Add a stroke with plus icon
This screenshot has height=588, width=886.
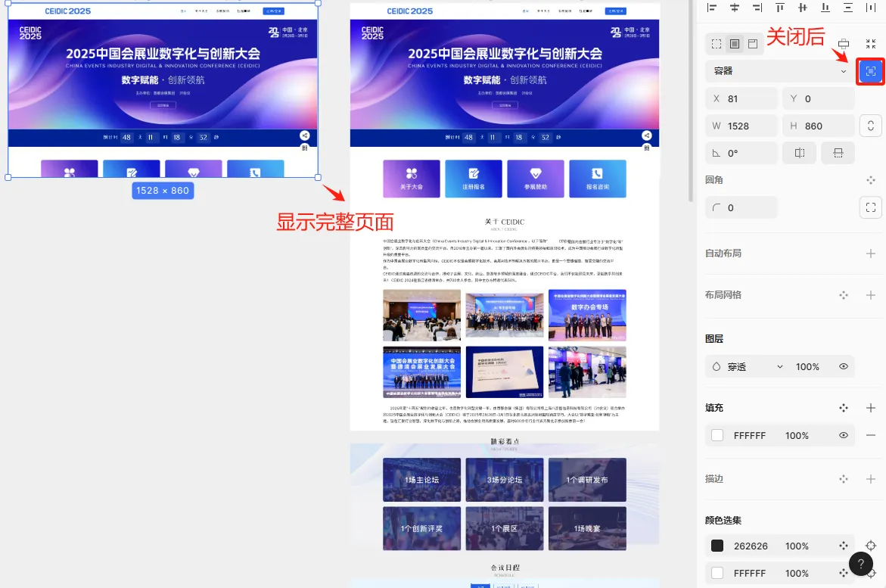tap(871, 479)
